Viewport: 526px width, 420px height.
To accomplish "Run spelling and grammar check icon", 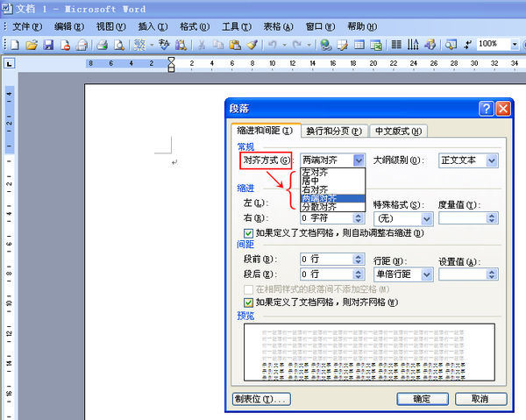I will pos(164,45).
